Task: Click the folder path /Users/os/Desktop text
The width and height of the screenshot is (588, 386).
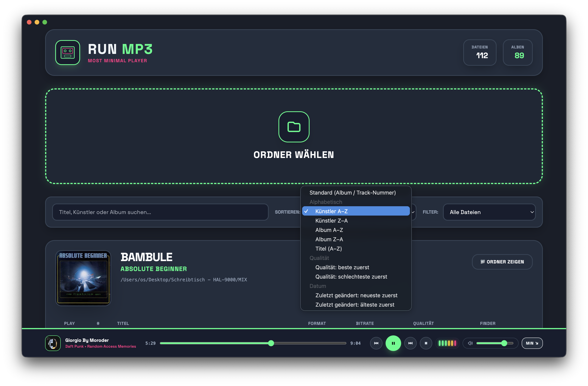Action: point(184,279)
